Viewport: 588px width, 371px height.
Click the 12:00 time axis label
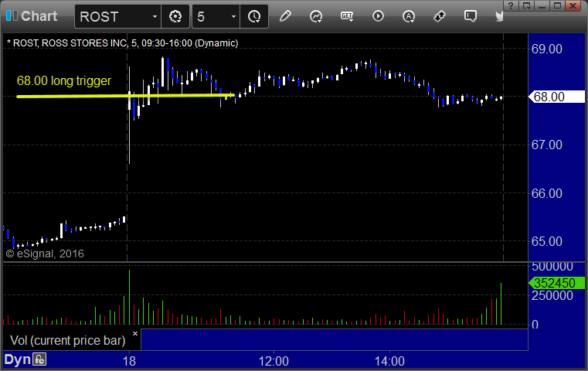click(x=274, y=361)
